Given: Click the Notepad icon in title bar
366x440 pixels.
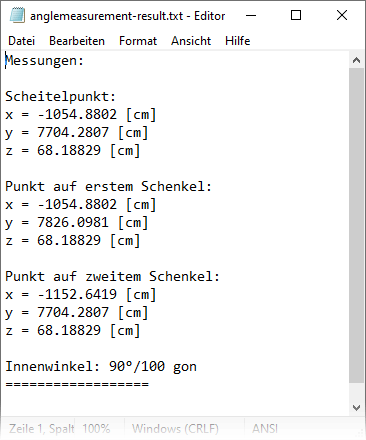Looking at the screenshot, I should tap(17, 15).
